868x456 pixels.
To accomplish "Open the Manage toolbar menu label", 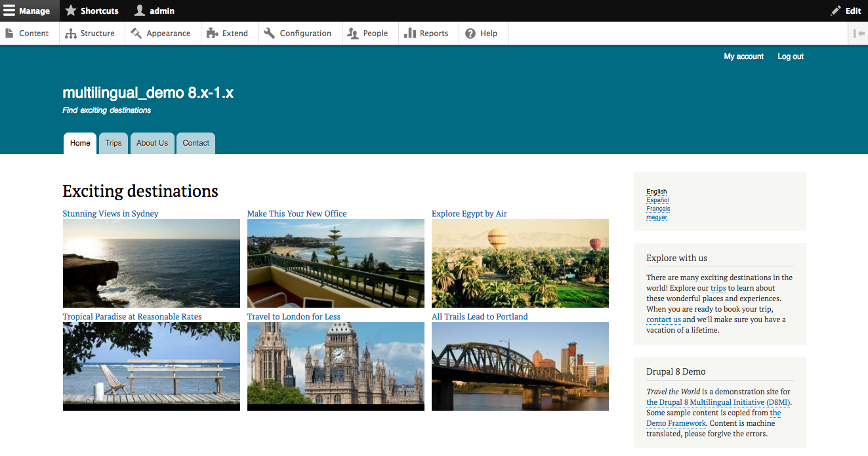I will point(34,11).
